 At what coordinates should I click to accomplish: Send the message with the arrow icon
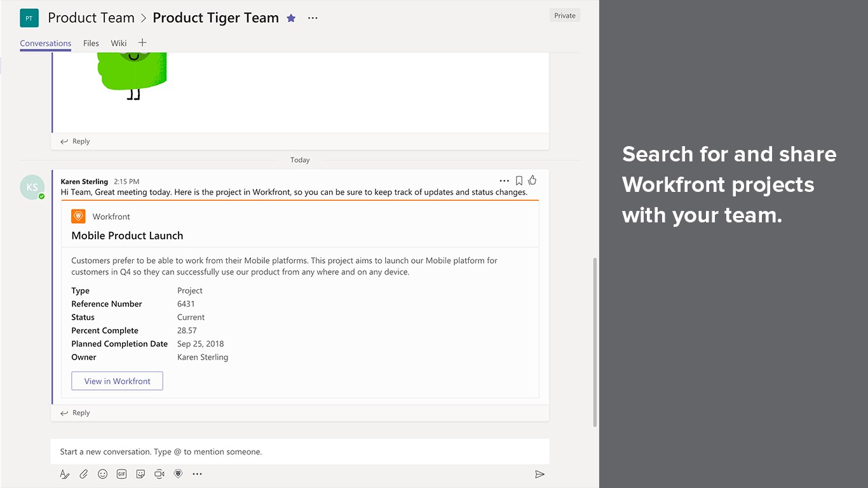(x=539, y=474)
